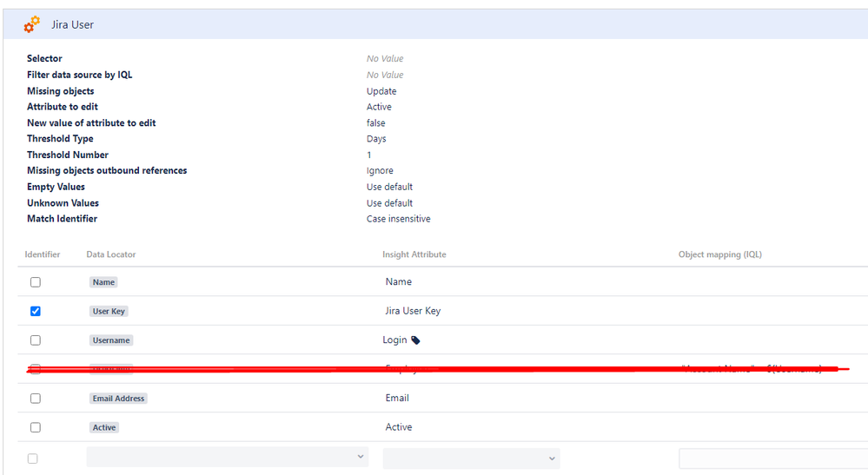
Task: Click the Jira User gears icon
Action: (31, 24)
